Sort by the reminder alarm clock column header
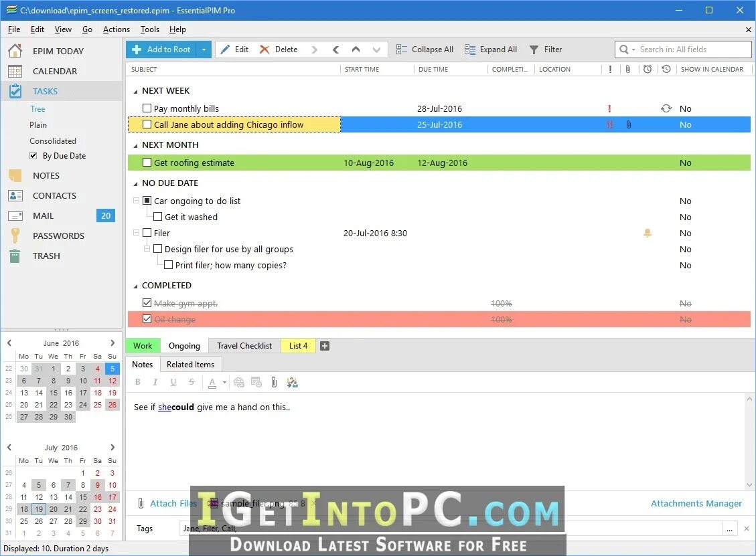Screen dimensions: 756x556 (x=648, y=70)
